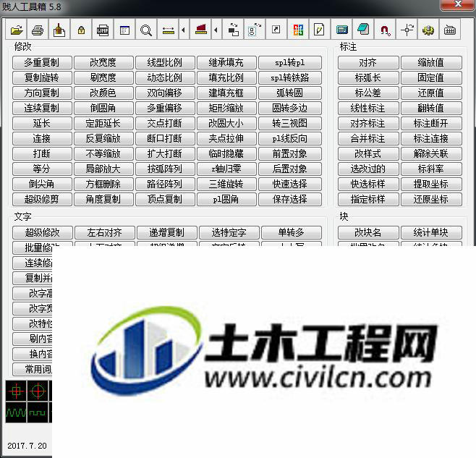The width and height of the screenshot is (476, 458).
Task: Click the green wavy line symbol tile
Action: [x=16, y=412]
